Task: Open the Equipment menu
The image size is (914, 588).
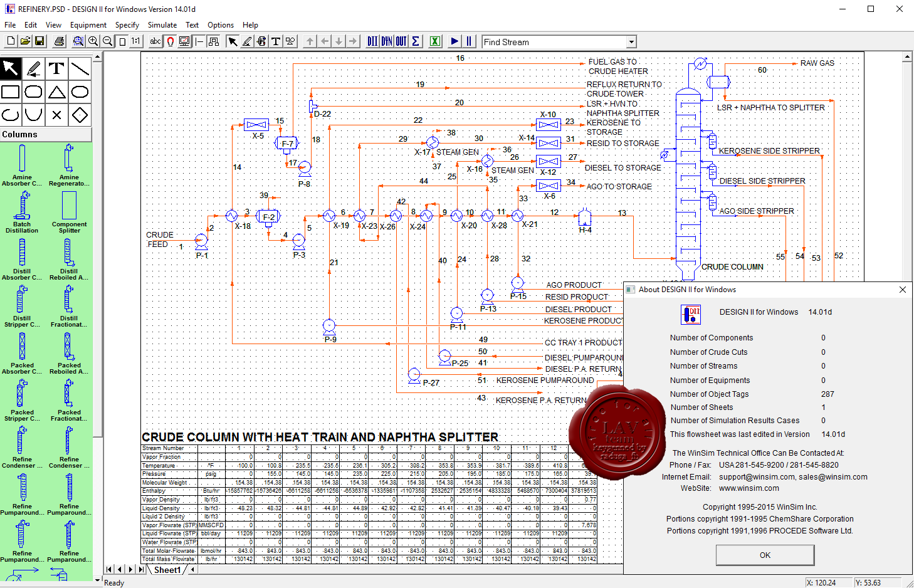Action: 88,25
